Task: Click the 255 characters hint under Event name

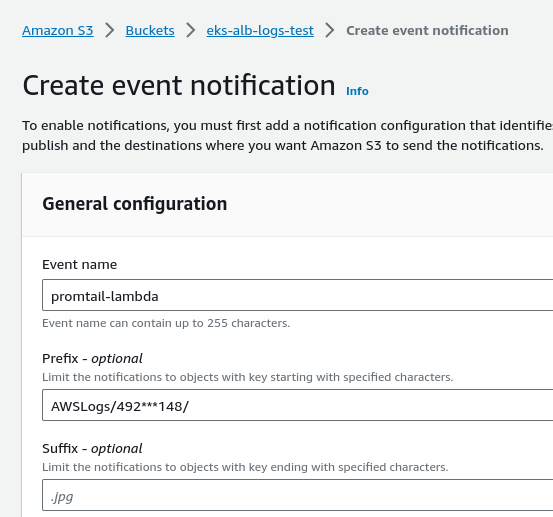Action: tap(166, 323)
